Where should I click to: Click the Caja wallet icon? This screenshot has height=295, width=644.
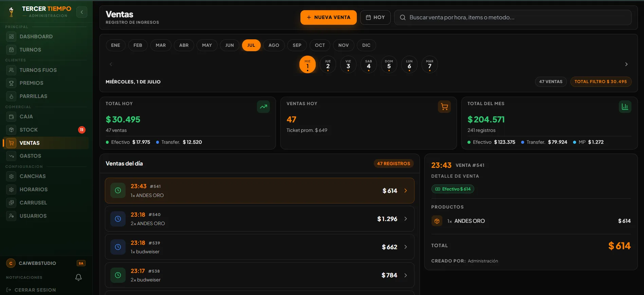click(11, 116)
